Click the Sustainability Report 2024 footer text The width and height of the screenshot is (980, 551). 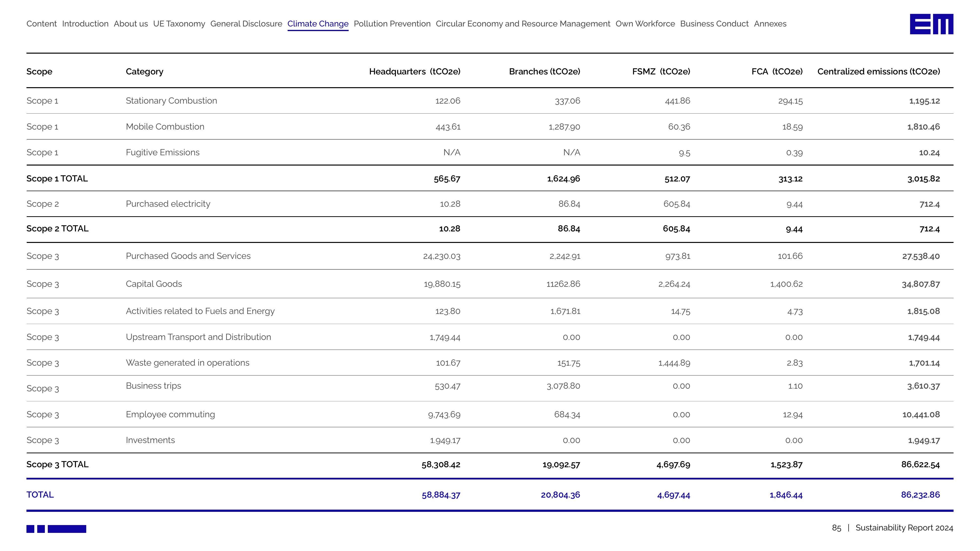(904, 528)
